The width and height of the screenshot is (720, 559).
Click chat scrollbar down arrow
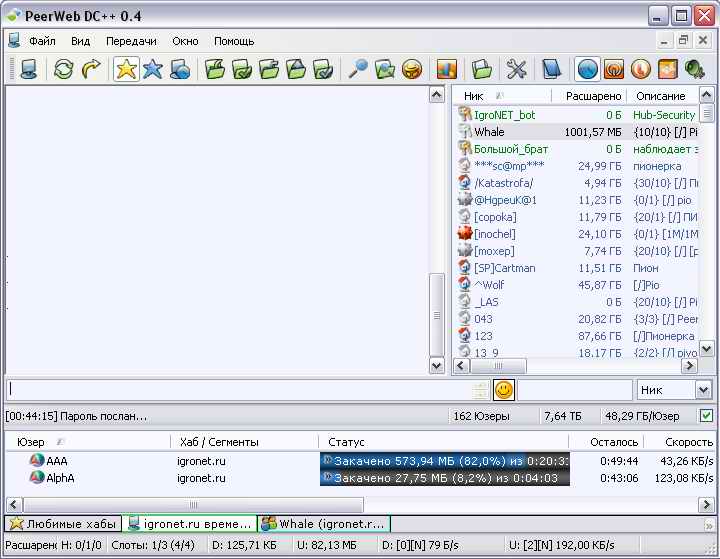pyautogui.click(x=437, y=366)
